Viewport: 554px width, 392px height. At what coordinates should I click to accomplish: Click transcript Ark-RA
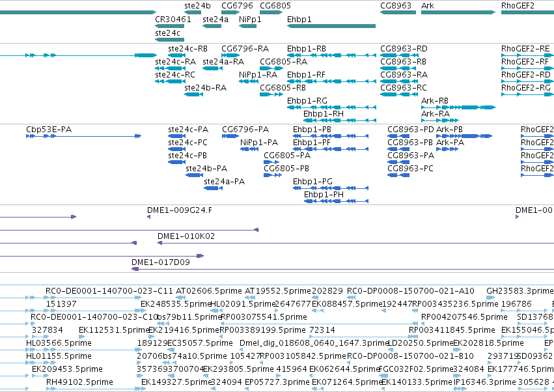coord(436,114)
